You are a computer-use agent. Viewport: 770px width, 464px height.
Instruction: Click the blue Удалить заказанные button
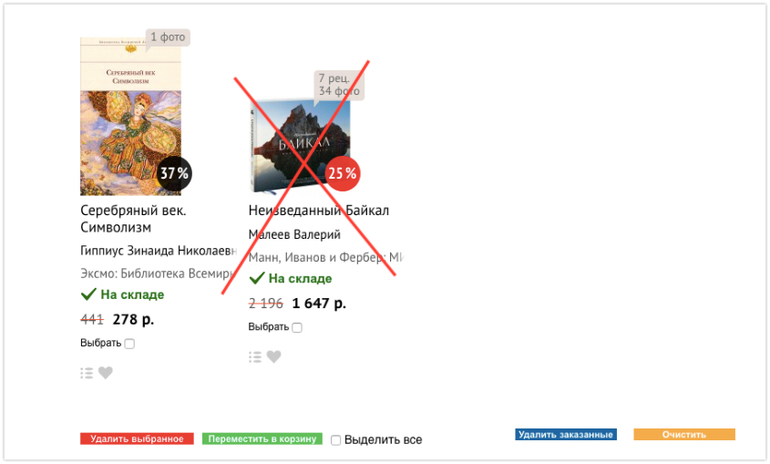point(566,435)
